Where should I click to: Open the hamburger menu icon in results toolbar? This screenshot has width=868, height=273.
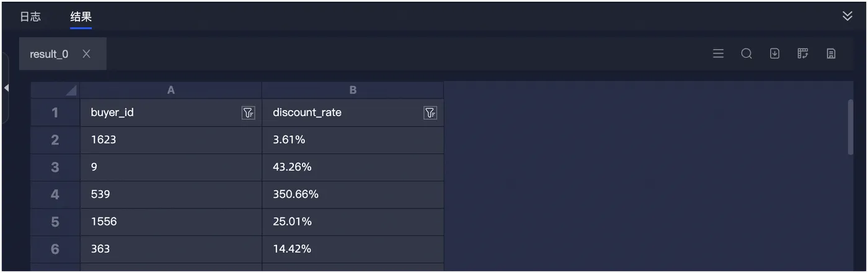click(718, 54)
